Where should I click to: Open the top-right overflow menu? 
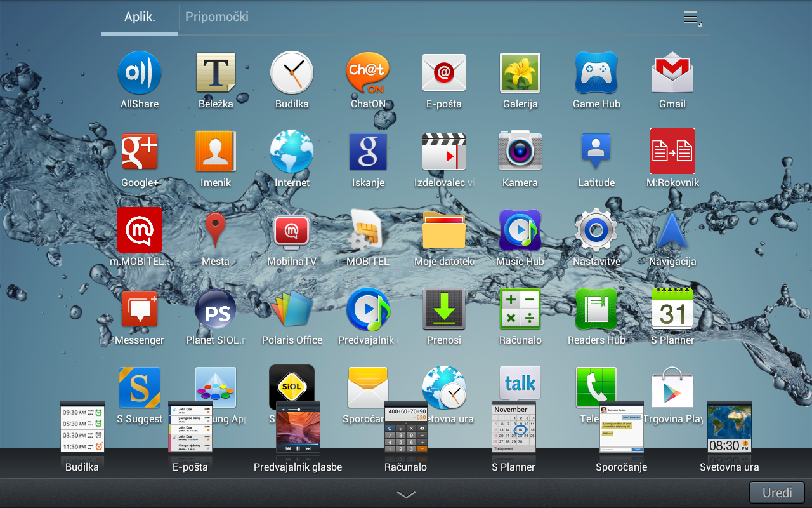692,18
